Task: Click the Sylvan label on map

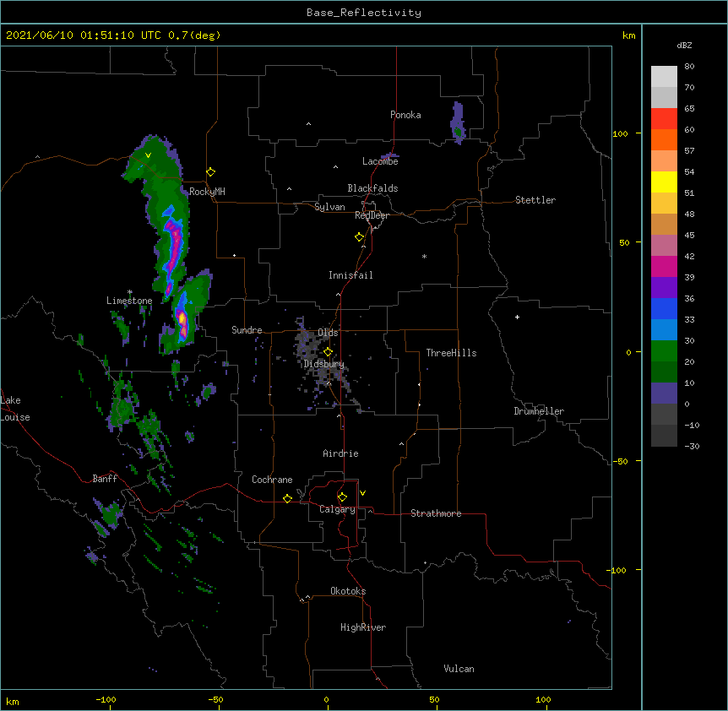Action: [329, 207]
